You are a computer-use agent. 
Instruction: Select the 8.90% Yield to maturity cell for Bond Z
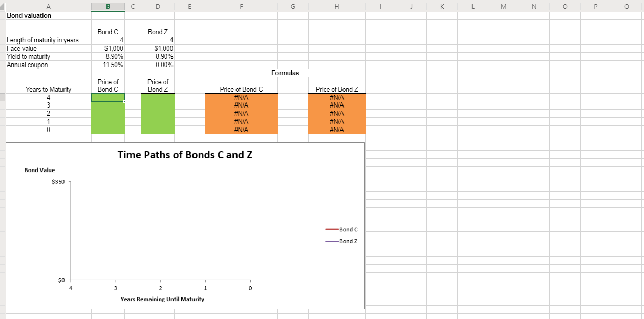pos(157,56)
